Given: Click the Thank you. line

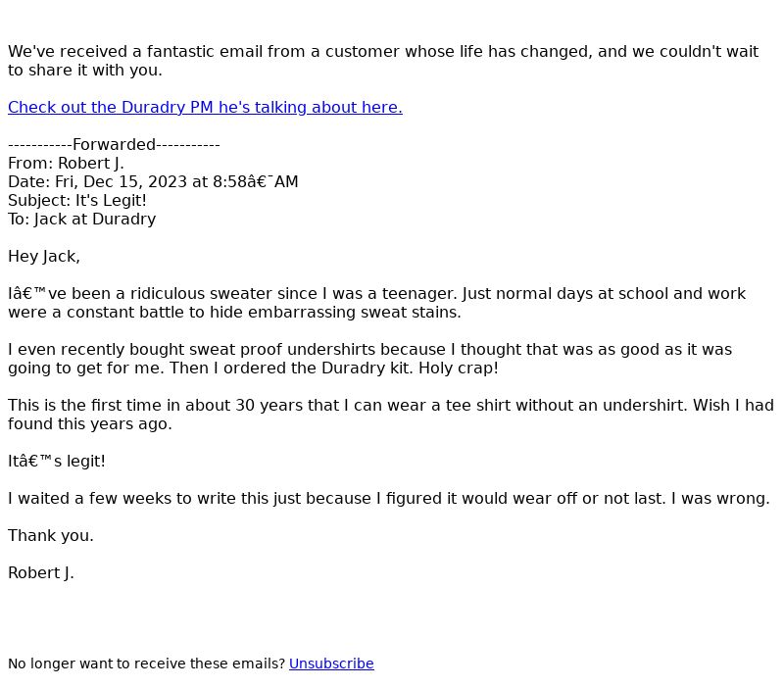Looking at the screenshot, I should (51, 535).
